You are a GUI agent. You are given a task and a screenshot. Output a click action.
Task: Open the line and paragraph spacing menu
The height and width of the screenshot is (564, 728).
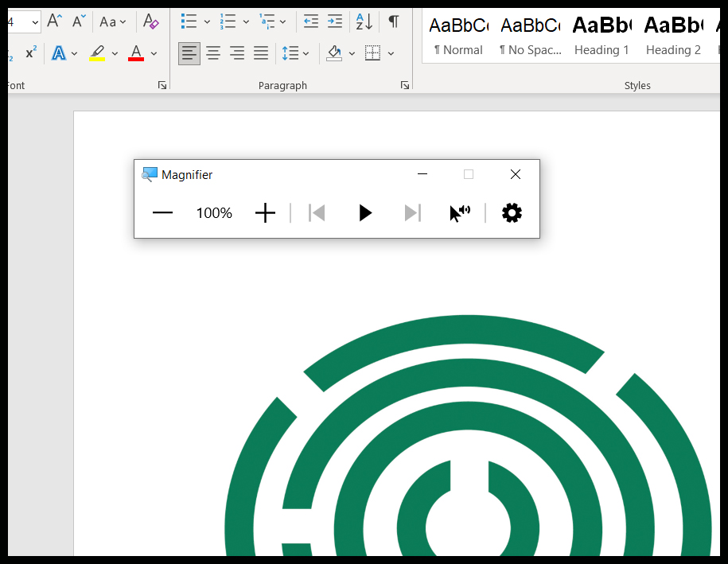(295, 53)
